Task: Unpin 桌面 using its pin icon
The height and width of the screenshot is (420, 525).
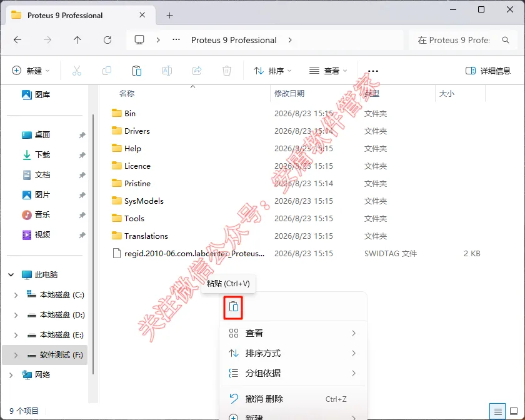Action: [82, 135]
